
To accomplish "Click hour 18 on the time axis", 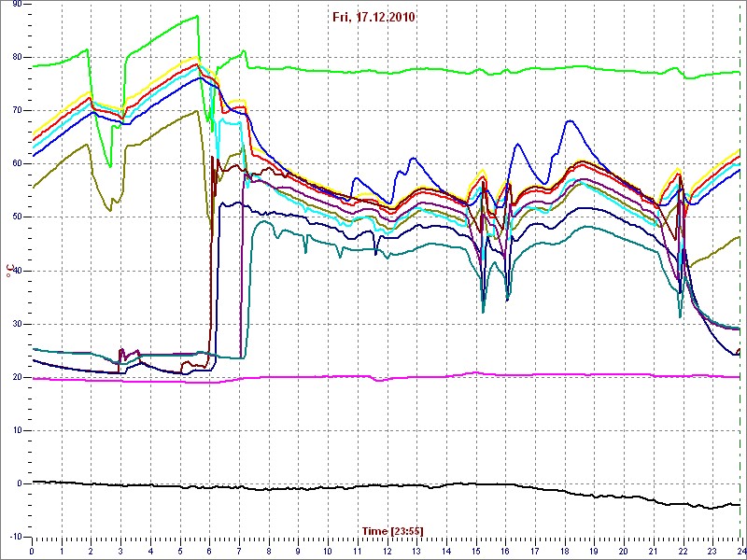I will (564, 551).
